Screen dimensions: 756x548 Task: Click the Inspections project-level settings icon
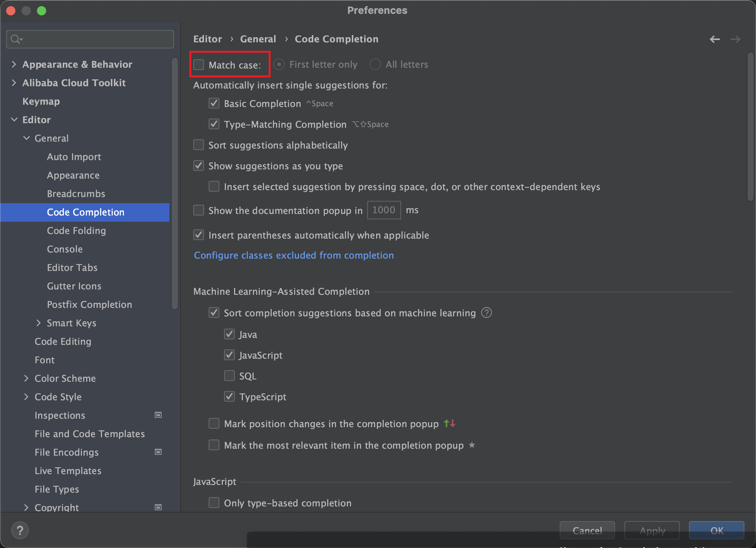click(158, 415)
